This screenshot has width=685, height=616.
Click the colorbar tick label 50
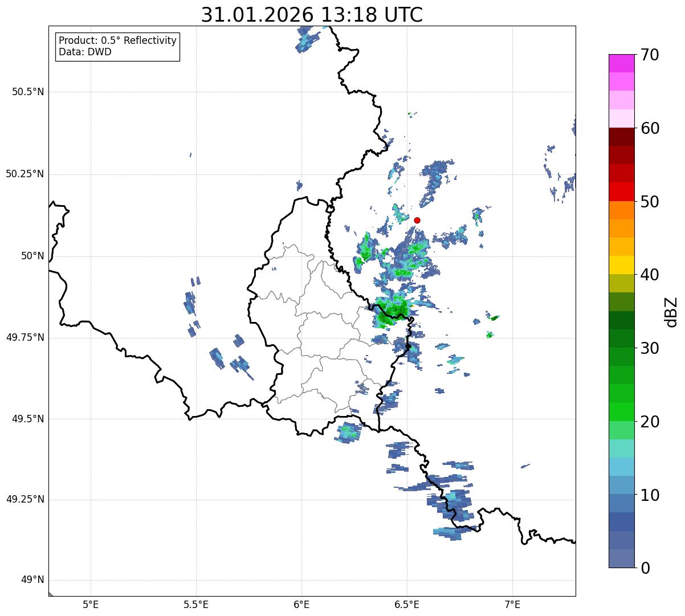[650, 202]
